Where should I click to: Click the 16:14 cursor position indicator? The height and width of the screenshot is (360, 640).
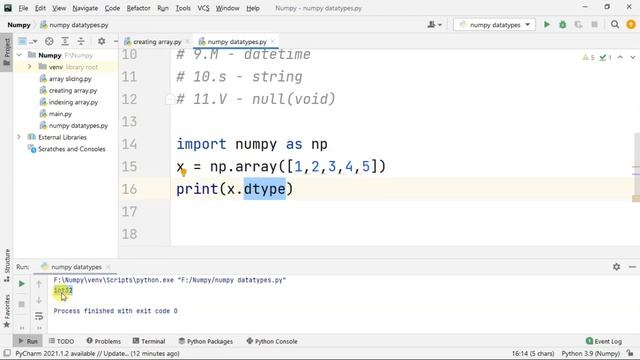click(533, 353)
